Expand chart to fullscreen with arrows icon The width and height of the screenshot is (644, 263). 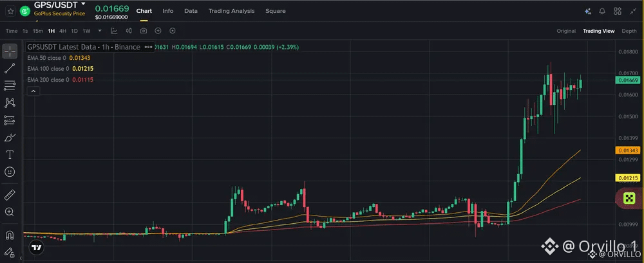(x=632, y=12)
